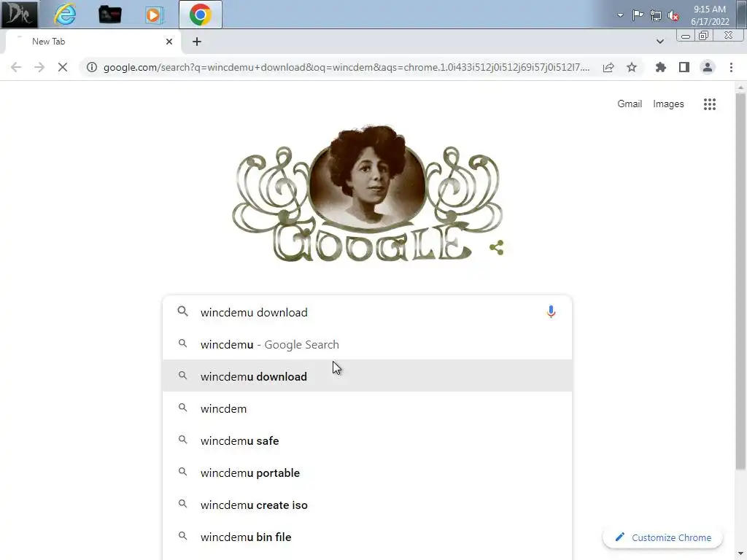This screenshot has height=560, width=747.
Task: Pick 'wincdemu portable' suggestion
Action: tap(367, 472)
